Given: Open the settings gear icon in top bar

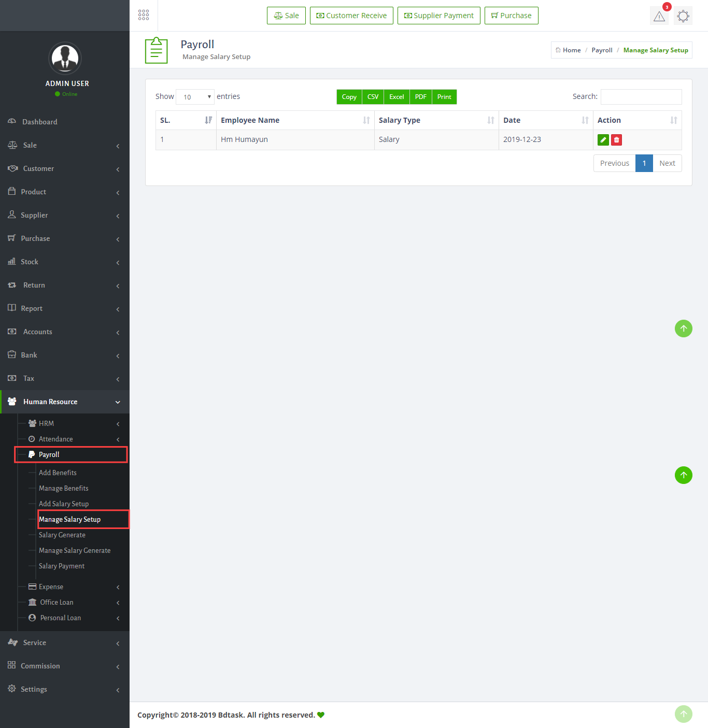Looking at the screenshot, I should 683,16.
